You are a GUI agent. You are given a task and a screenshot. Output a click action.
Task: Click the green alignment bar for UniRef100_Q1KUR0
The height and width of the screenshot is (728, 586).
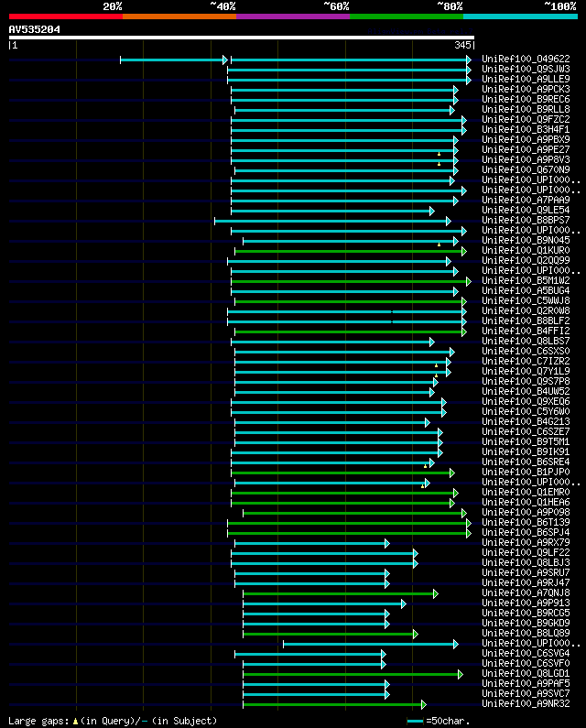pos(351,251)
